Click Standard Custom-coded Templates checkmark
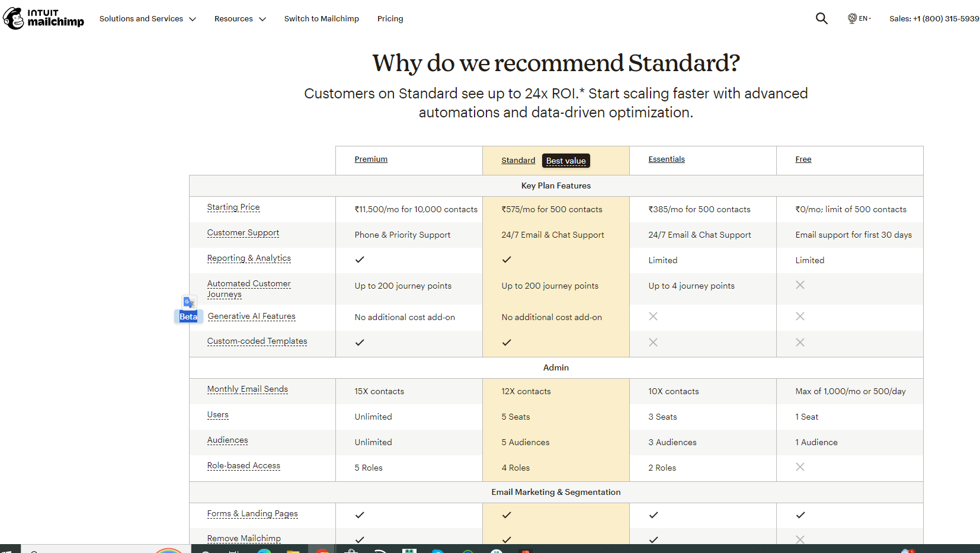Screen dimensions: 980x553 507,343
